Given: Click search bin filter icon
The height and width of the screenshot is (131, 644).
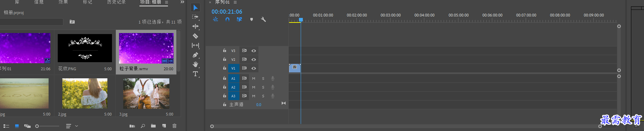Looking at the screenshot, I should [72, 22].
